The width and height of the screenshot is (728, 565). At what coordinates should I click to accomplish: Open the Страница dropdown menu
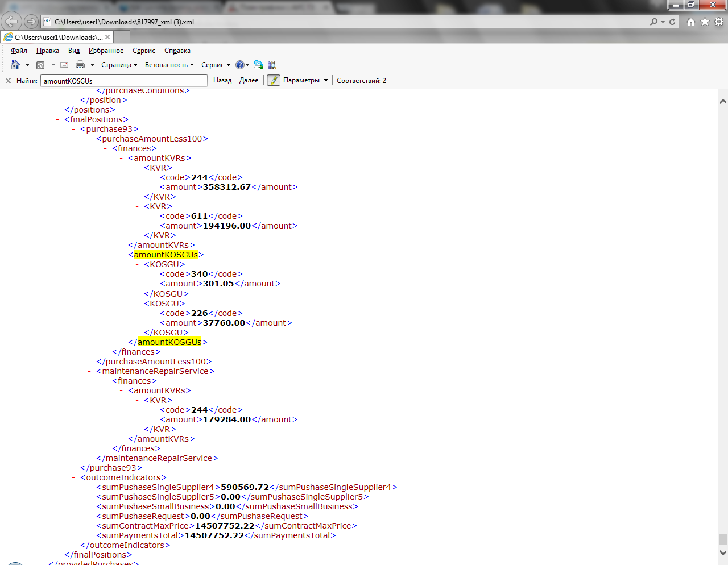click(119, 65)
